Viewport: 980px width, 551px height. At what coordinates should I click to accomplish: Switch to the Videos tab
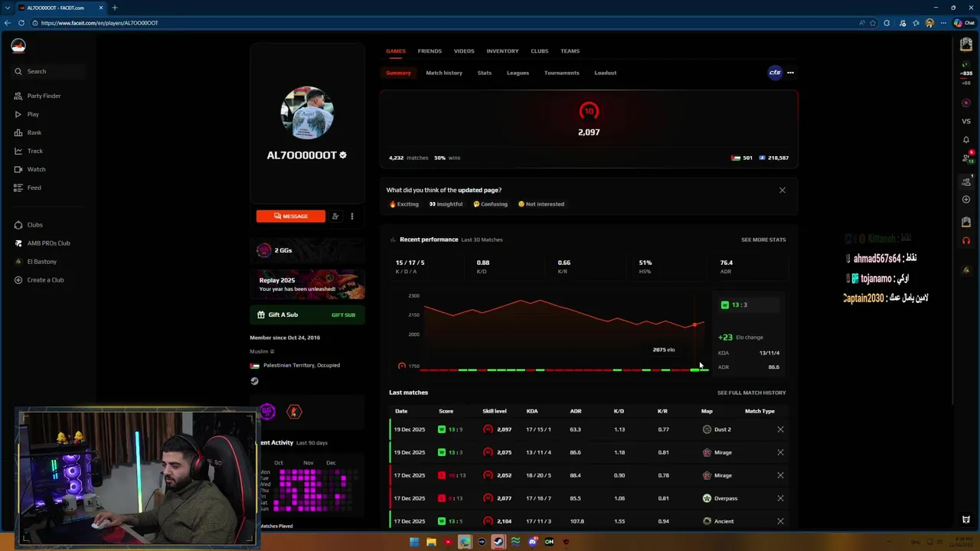click(x=464, y=51)
